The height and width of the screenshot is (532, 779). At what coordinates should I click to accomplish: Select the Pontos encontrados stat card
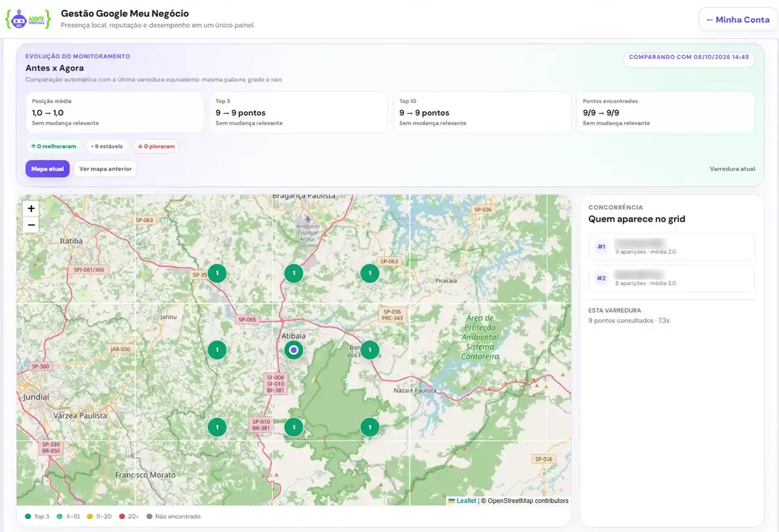click(666, 112)
